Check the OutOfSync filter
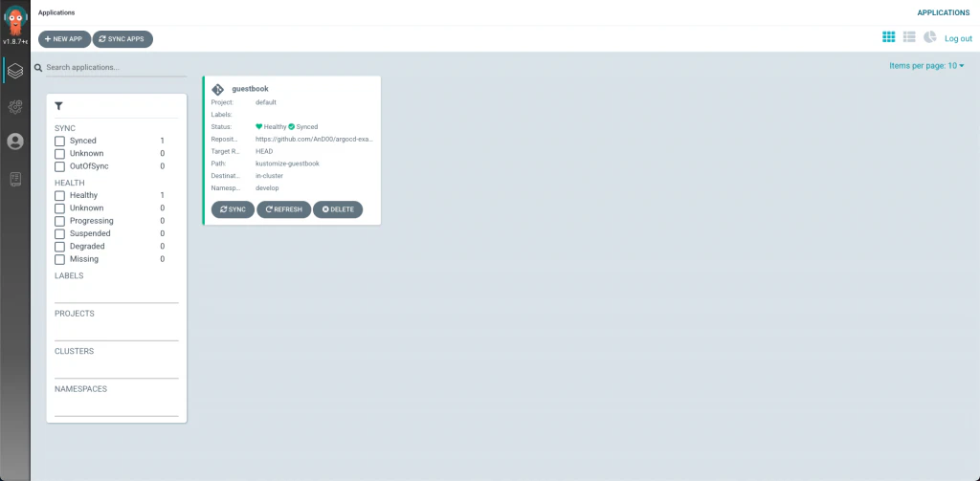Image resolution: width=980 pixels, height=481 pixels. (60, 166)
